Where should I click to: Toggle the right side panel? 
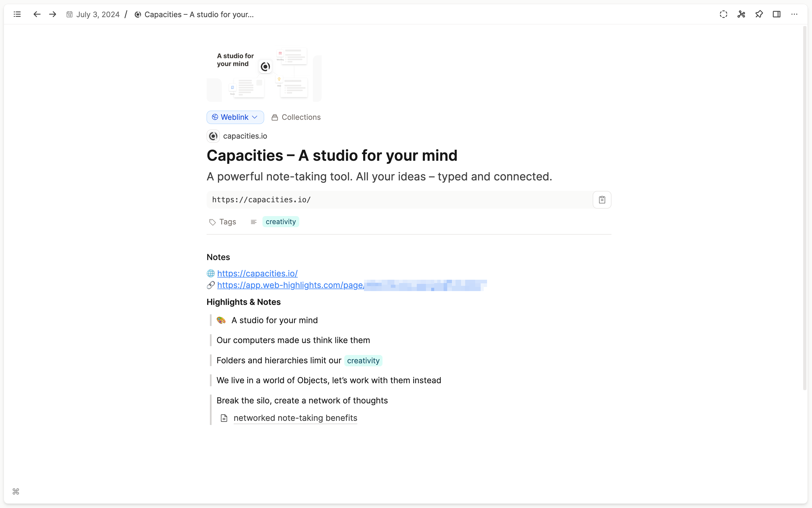point(776,14)
